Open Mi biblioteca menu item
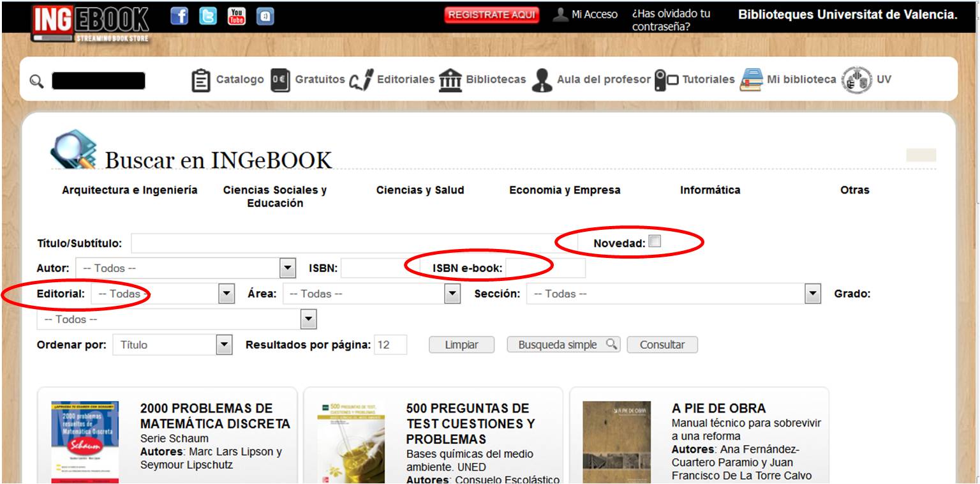The height and width of the screenshot is (484, 980). [x=801, y=80]
